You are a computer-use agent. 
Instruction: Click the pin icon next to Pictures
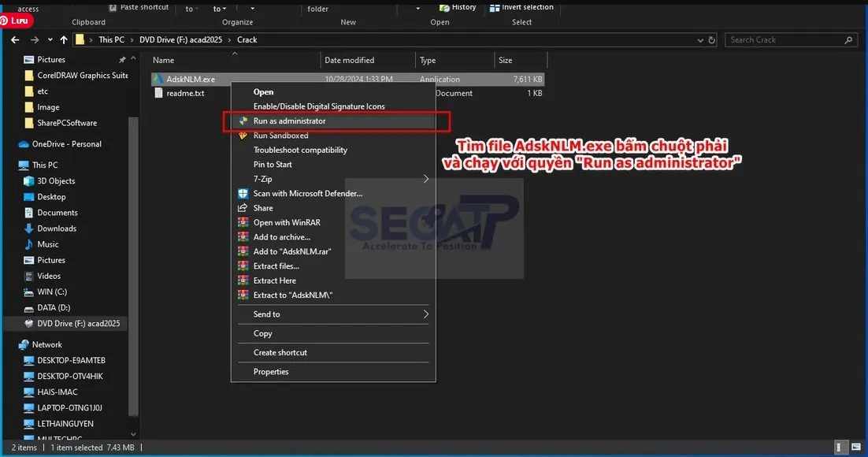(121, 59)
